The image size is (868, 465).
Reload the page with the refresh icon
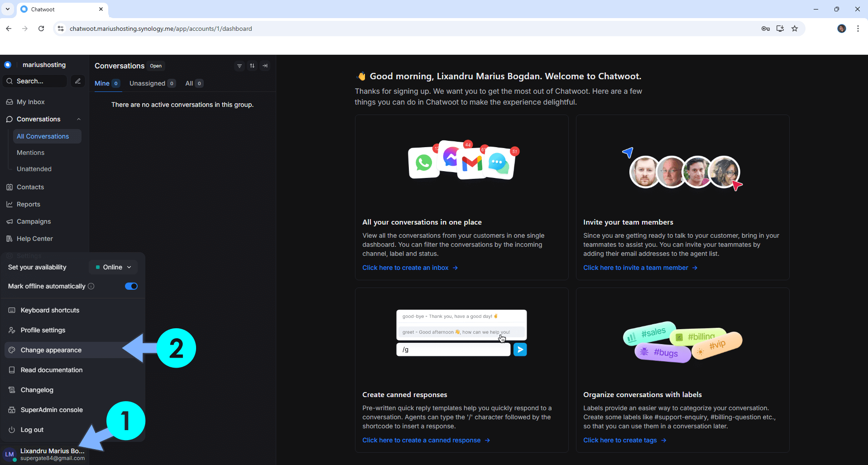coord(41,29)
